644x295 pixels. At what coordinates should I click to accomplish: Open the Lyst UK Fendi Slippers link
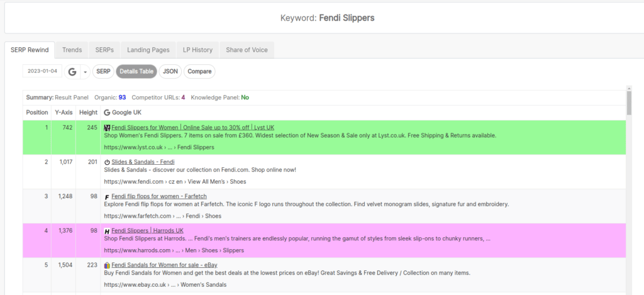[x=192, y=127]
